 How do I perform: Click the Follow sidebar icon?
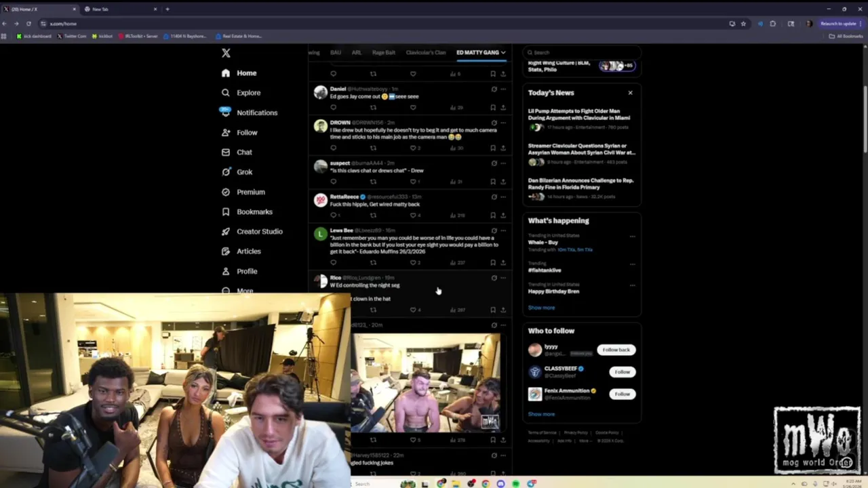point(226,132)
